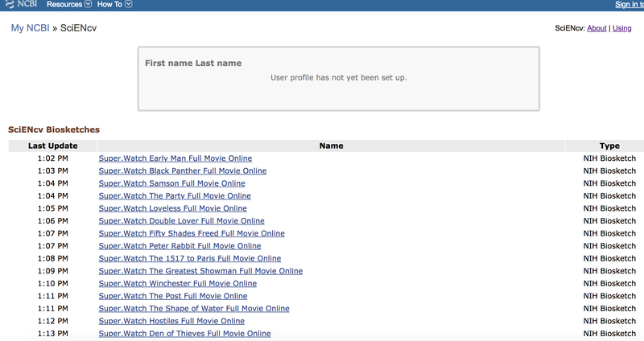Click NIH Biosketch type in Hostiles row
Screen dimensions: 644x341
pos(609,321)
